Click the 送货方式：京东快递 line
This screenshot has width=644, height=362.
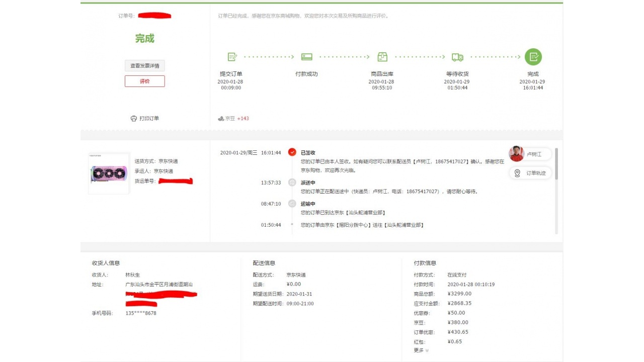click(x=156, y=161)
